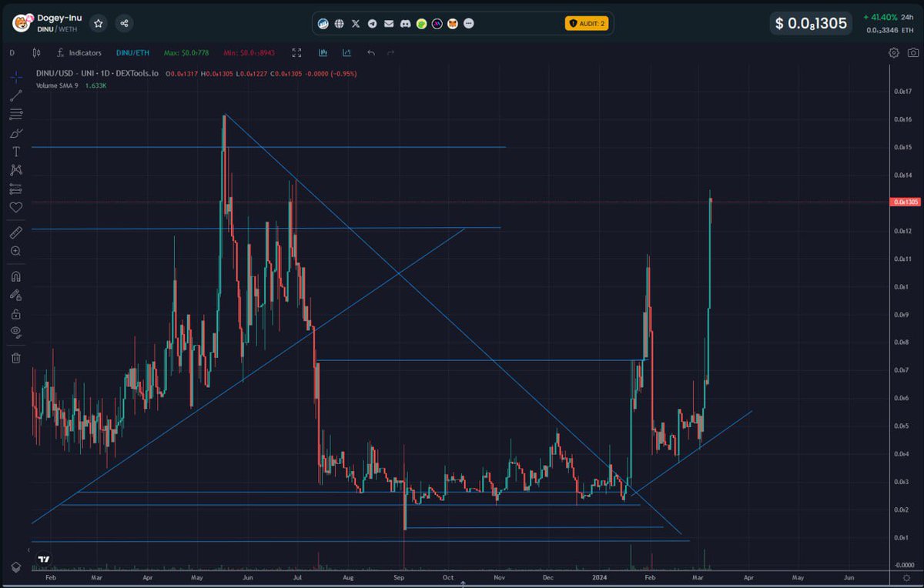This screenshot has height=588, width=924.
Task: Select the Zoom In tool
Action: 15,251
